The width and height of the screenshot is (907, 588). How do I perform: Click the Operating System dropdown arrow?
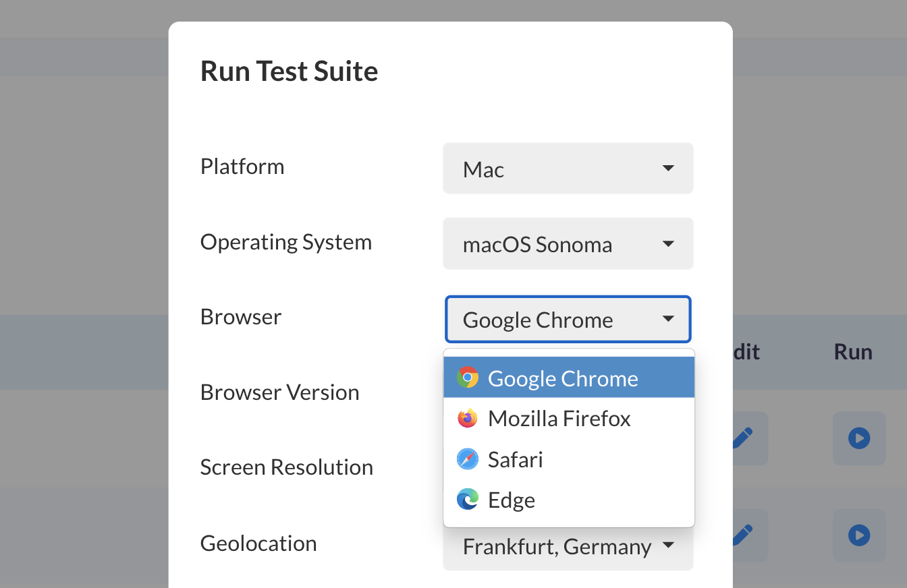668,243
